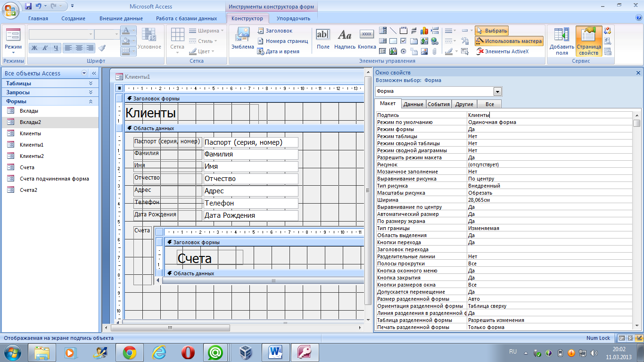Toggle Использовать мастера control wizards
This screenshot has height=362, width=644.
pos(509,41)
